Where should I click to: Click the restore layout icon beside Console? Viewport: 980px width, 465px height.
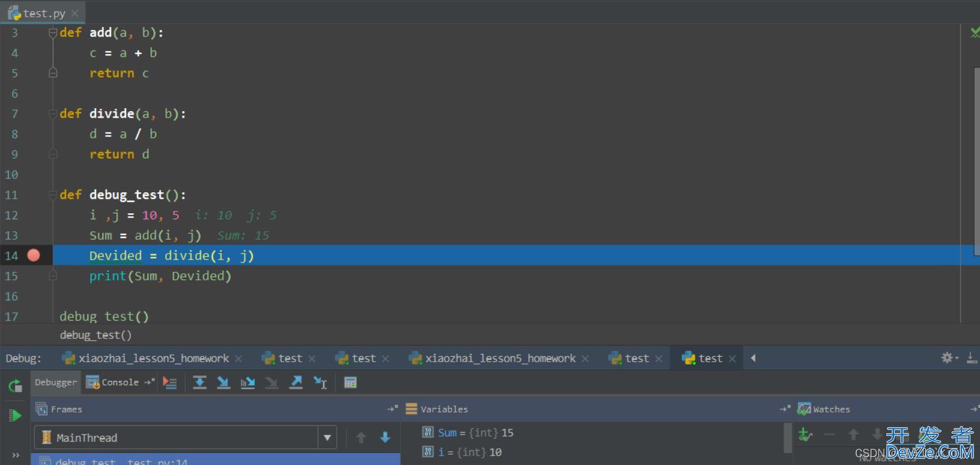[150, 382]
